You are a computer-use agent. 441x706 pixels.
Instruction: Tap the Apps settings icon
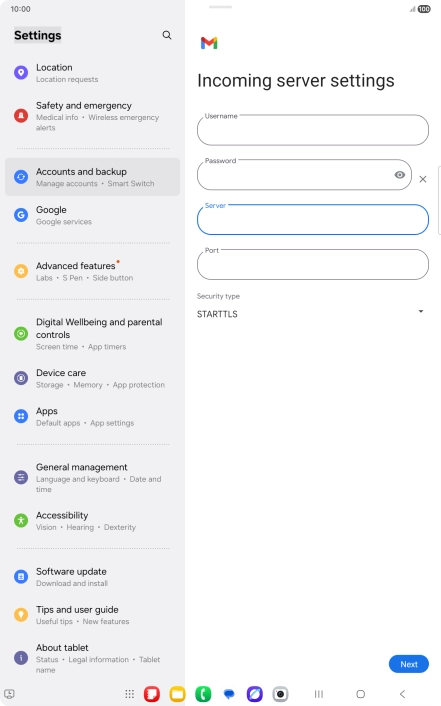[21, 416]
